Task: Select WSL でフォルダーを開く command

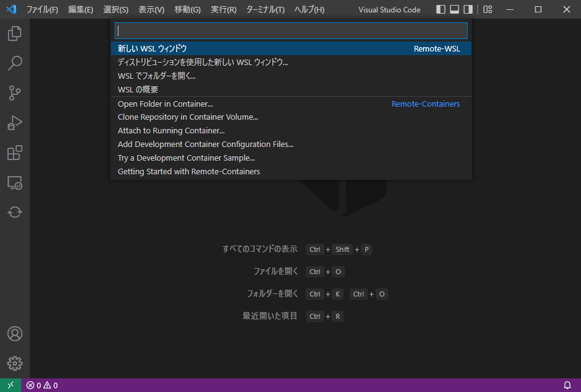Action: point(291,76)
